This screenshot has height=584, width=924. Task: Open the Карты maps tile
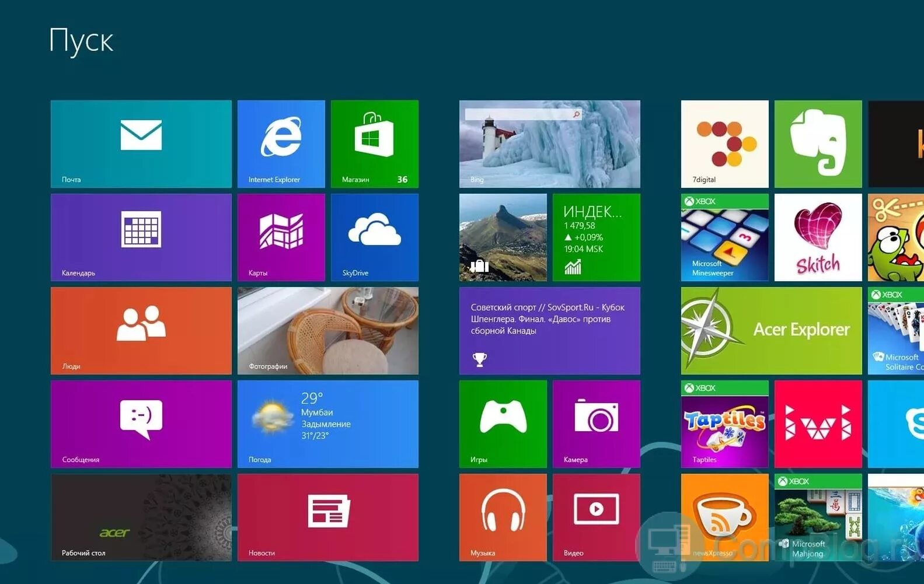281,237
